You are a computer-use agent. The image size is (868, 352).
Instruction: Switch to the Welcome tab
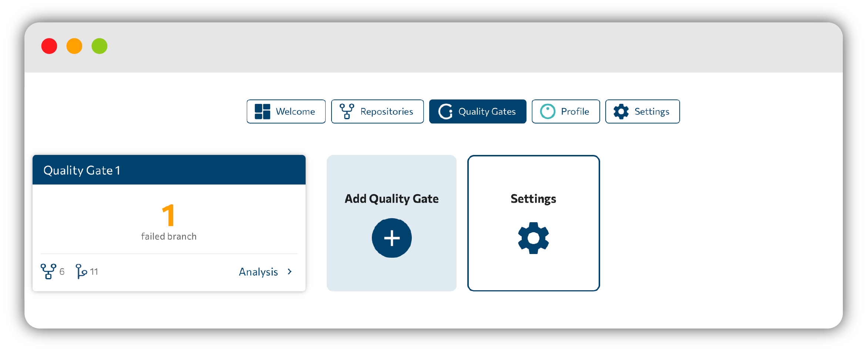(x=286, y=111)
